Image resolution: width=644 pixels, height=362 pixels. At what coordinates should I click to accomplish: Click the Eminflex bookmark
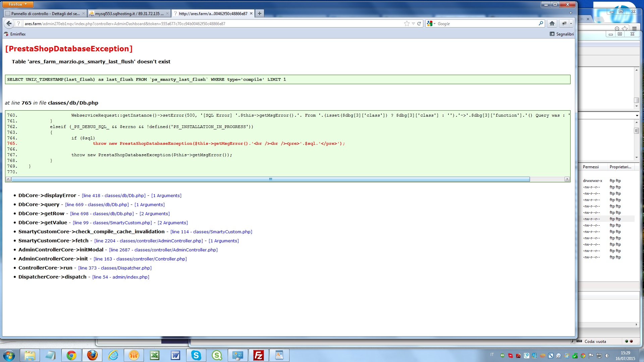[x=15, y=34]
